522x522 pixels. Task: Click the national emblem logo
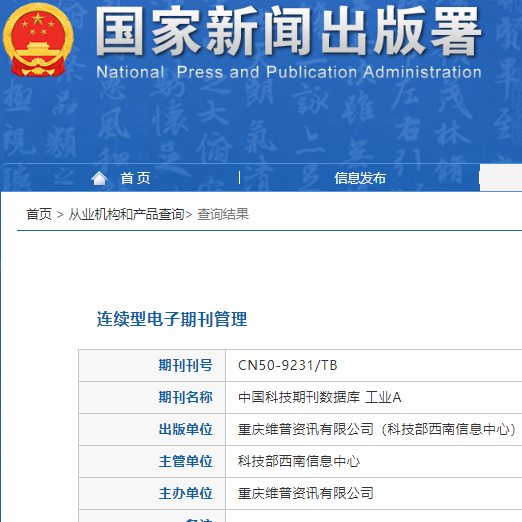click(38, 40)
